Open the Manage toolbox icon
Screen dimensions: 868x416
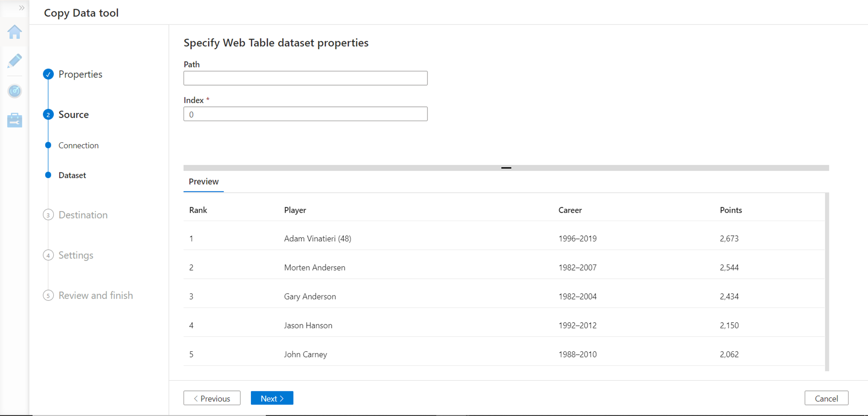pos(15,120)
